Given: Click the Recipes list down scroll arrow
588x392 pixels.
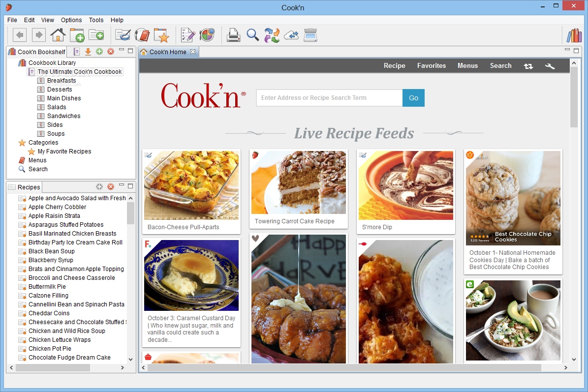Looking at the screenshot, I should (130, 360).
